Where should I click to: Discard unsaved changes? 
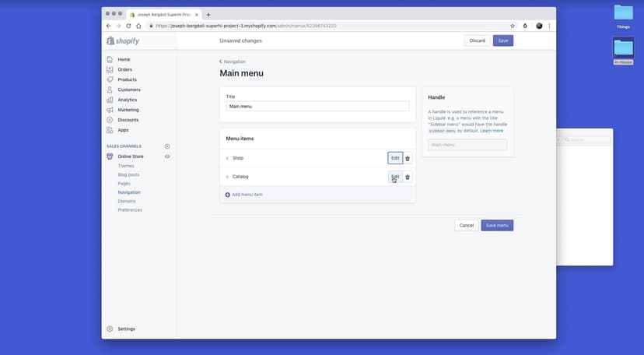[x=477, y=40]
